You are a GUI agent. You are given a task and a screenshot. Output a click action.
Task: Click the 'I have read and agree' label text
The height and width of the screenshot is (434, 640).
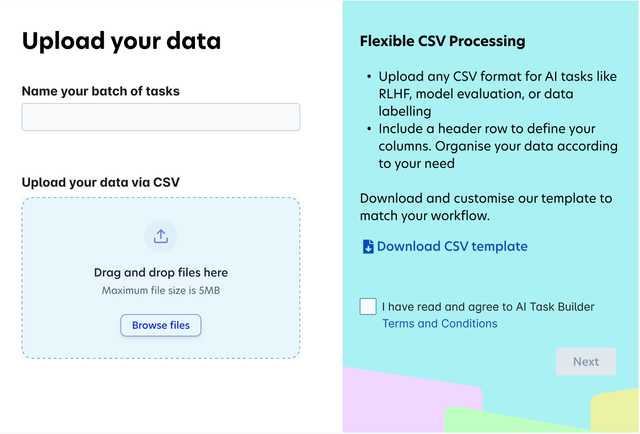(x=488, y=307)
